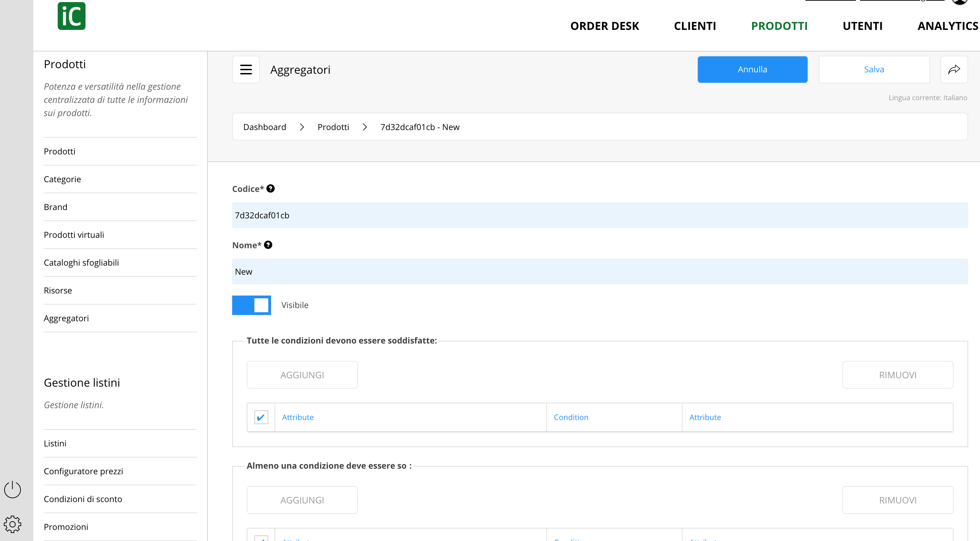Image resolution: width=980 pixels, height=541 pixels.
Task: Open the CLIENTI section
Action: pyautogui.click(x=695, y=26)
